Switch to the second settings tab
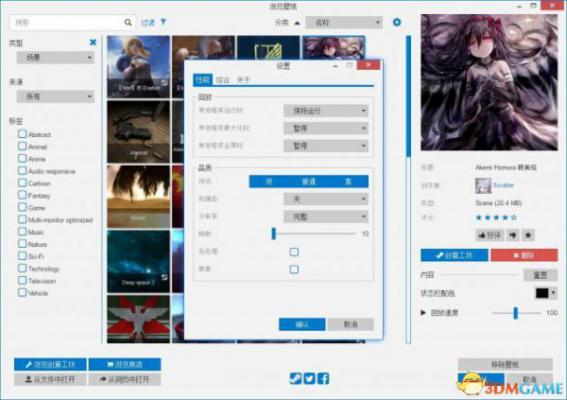Image resolution: width=567 pixels, height=400 pixels. [223, 80]
